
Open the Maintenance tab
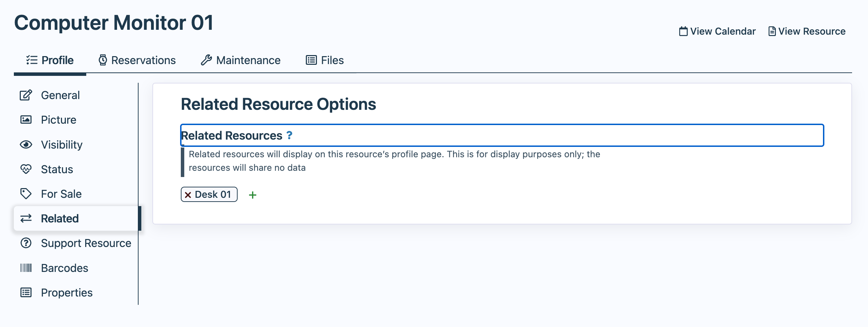[x=241, y=60]
